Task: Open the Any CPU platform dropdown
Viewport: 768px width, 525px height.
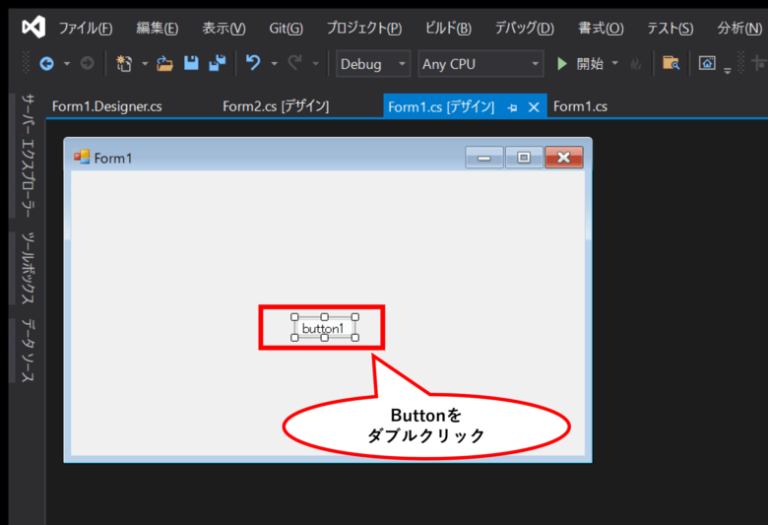Action: (x=480, y=64)
